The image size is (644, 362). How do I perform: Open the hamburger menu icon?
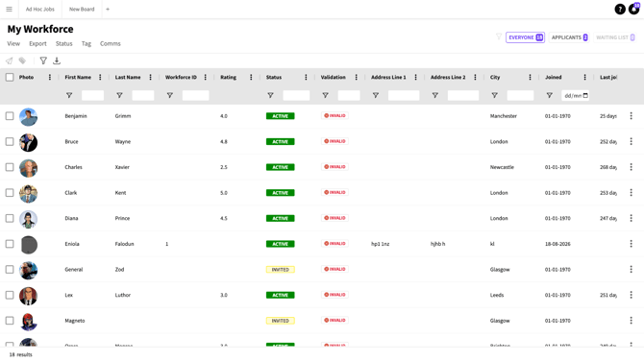click(9, 9)
